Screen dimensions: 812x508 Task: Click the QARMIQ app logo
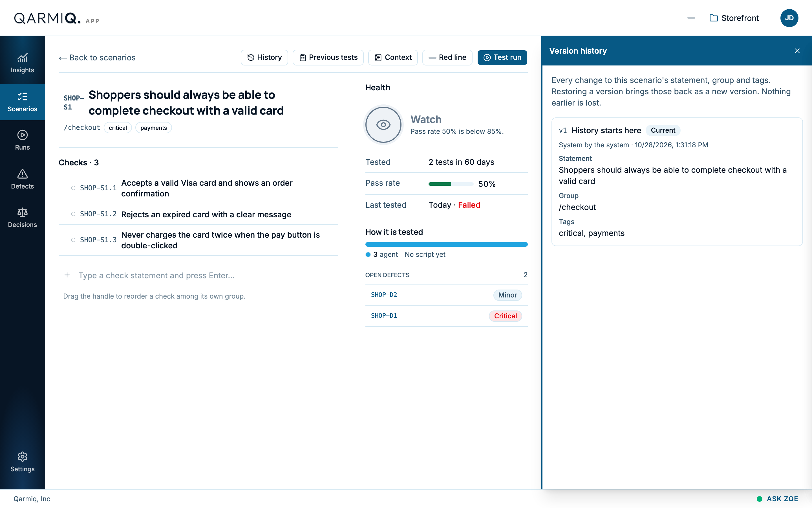point(56,18)
